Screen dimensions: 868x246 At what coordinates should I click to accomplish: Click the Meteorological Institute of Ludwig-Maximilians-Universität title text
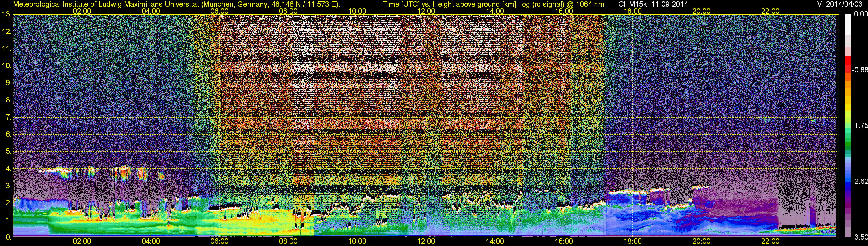[x=176, y=4]
